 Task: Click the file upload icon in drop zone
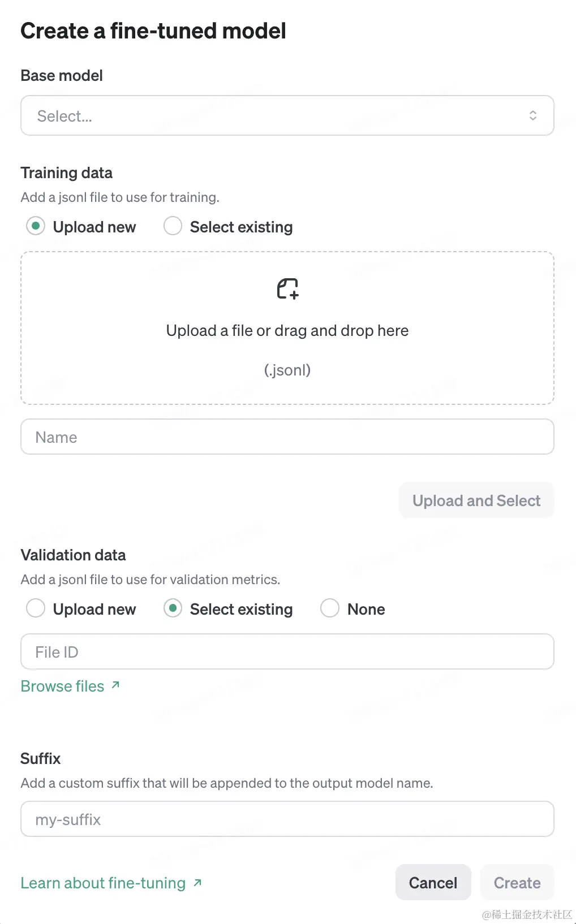pos(287,288)
